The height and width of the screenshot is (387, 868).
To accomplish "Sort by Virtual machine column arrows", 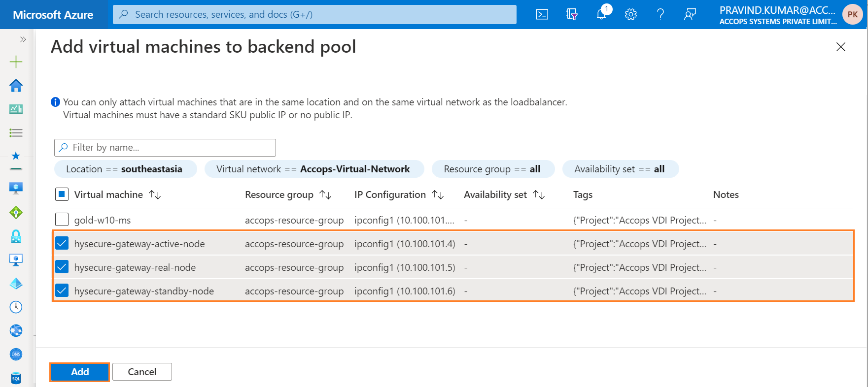I will pyautogui.click(x=155, y=195).
